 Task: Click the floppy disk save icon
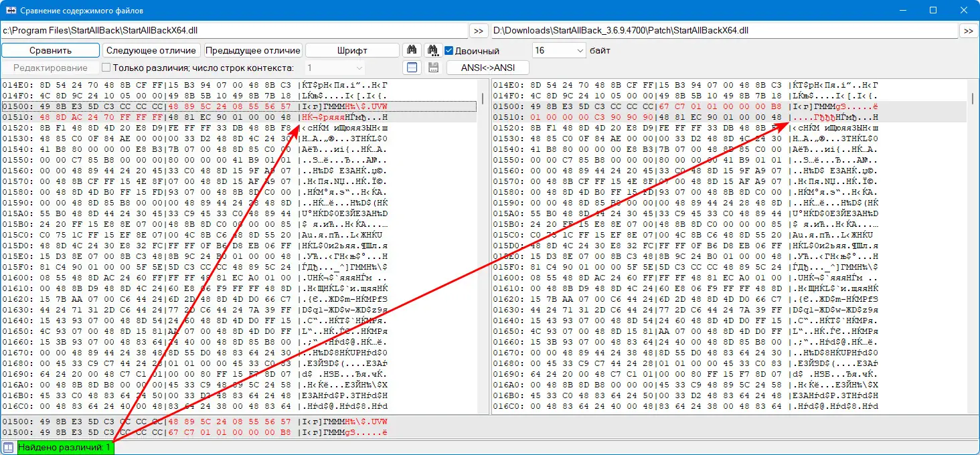433,68
